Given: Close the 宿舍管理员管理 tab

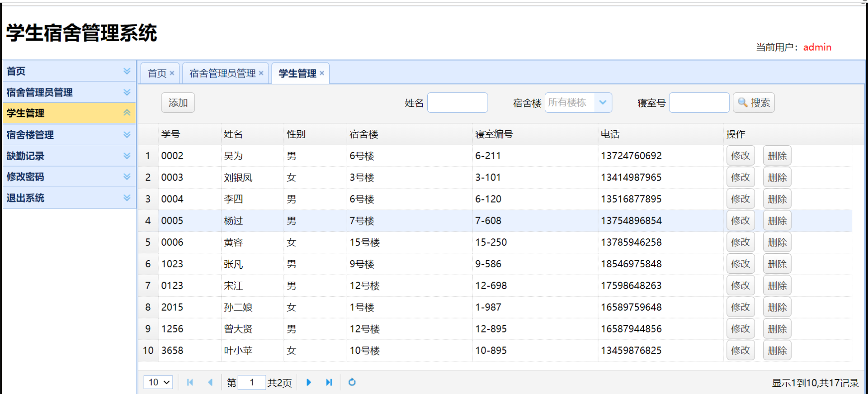Looking at the screenshot, I should click(x=261, y=73).
